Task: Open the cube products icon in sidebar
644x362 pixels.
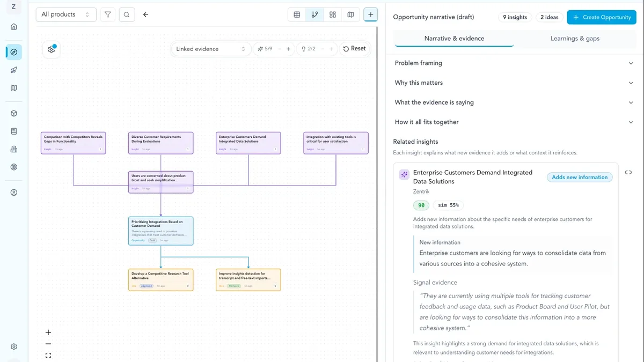Action: [14, 114]
